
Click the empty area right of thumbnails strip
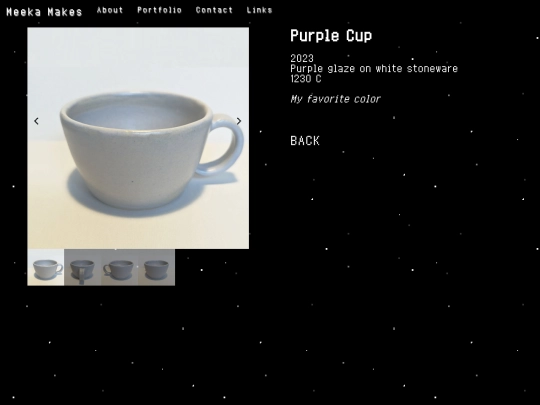pyautogui.click(x=212, y=267)
